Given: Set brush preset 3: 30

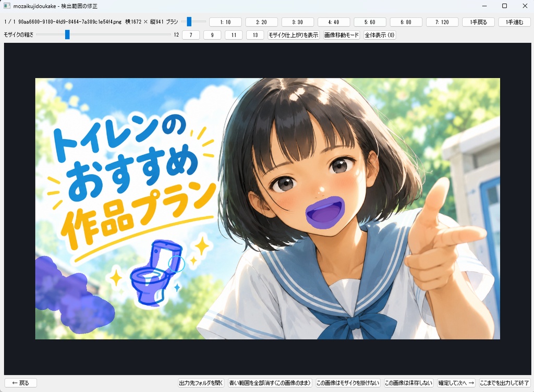Looking at the screenshot, I should 298,22.
